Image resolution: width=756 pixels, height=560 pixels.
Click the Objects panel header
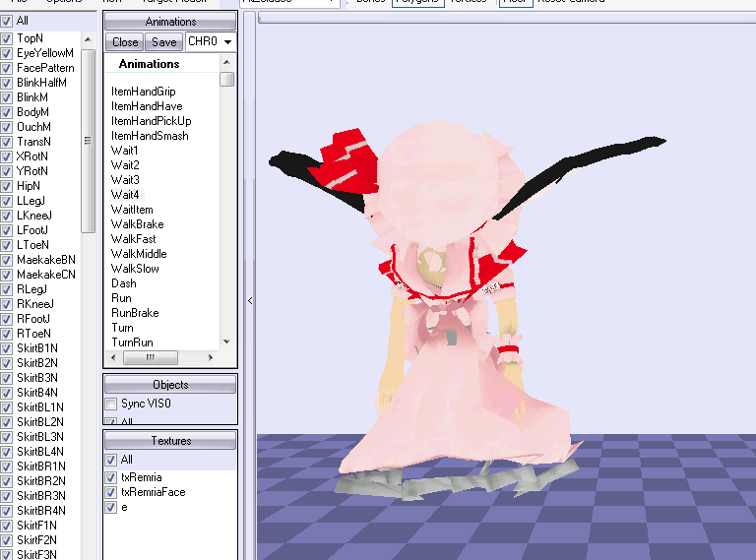point(170,385)
